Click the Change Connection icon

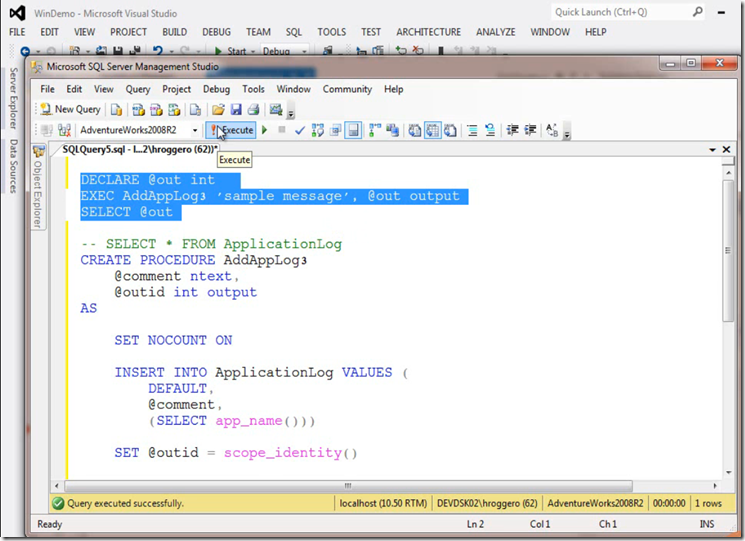click(64, 130)
